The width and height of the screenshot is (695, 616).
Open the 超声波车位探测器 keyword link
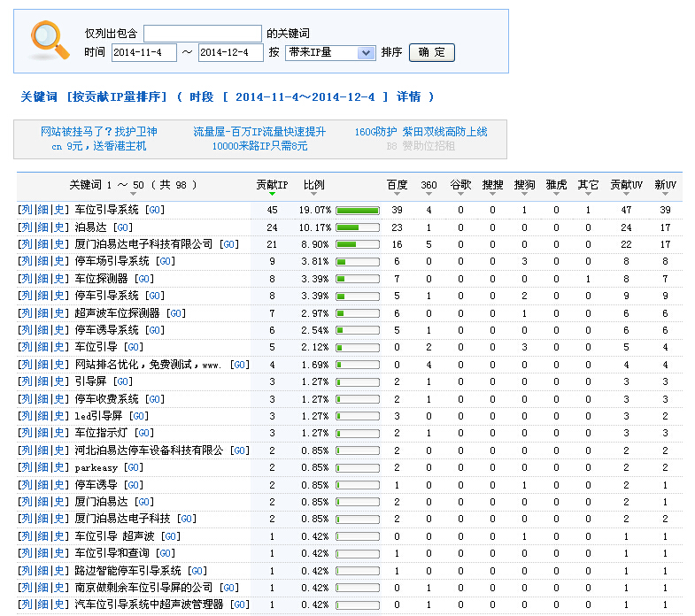click(x=117, y=313)
